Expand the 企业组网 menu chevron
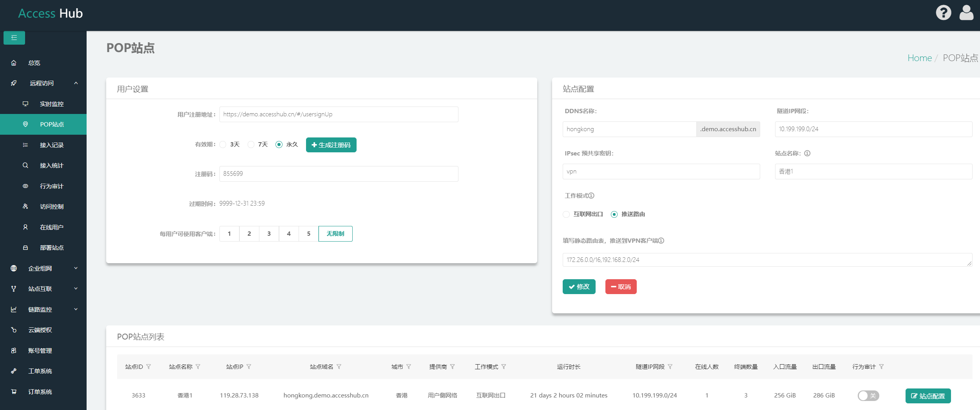The width and height of the screenshot is (980, 410). pyautogui.click(x=76, y=268)
